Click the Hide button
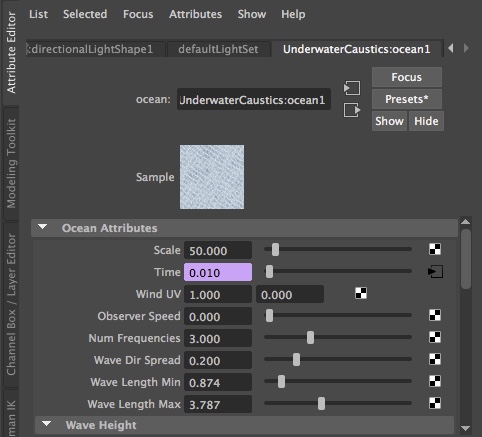The width and height of the screenshot is (482, 437). (x=426, y=121)
